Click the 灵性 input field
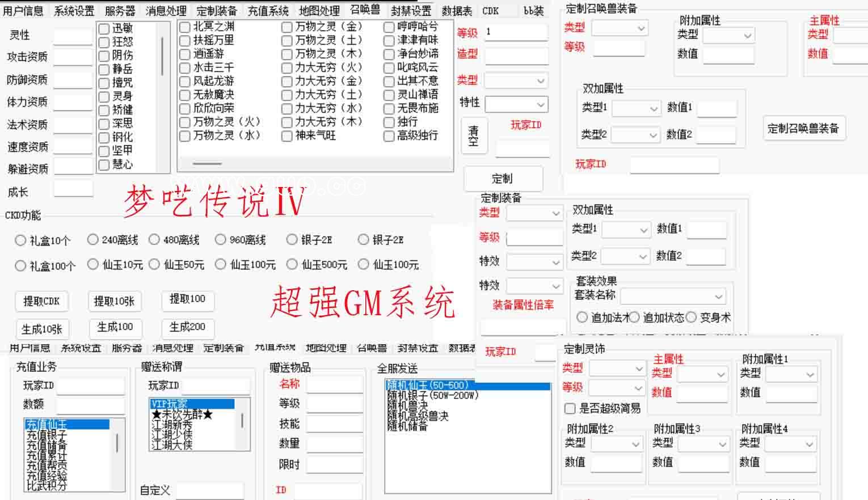This screenshot has height=500, width=868. (x=73, y=36)
